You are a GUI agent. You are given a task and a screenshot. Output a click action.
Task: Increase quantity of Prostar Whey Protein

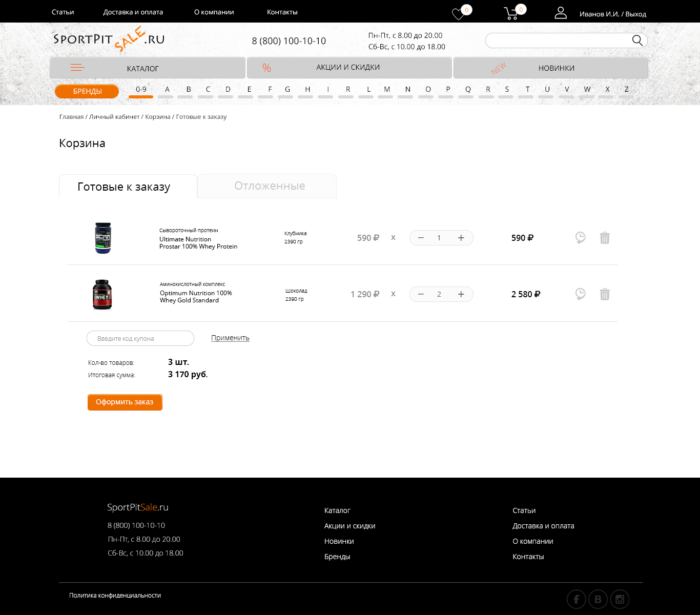[x=461, y=238]
